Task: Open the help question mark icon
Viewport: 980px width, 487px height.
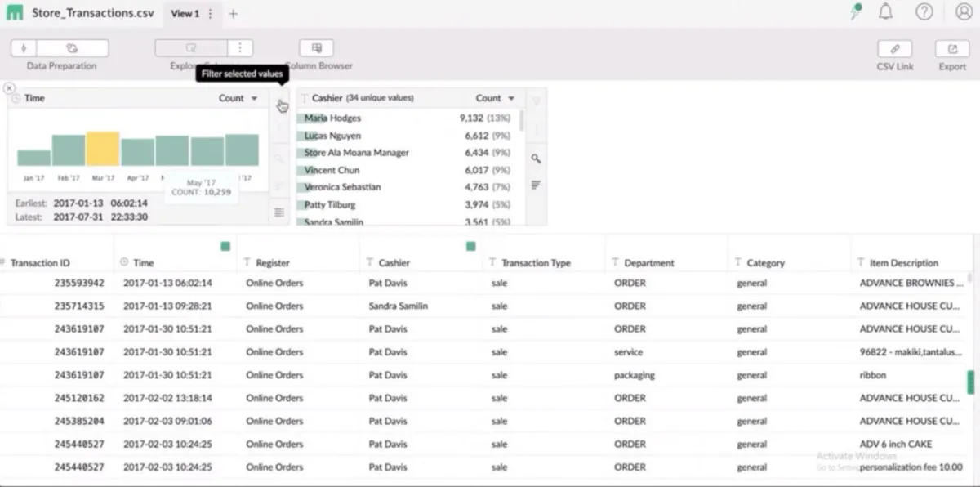Action: [924, 12]
